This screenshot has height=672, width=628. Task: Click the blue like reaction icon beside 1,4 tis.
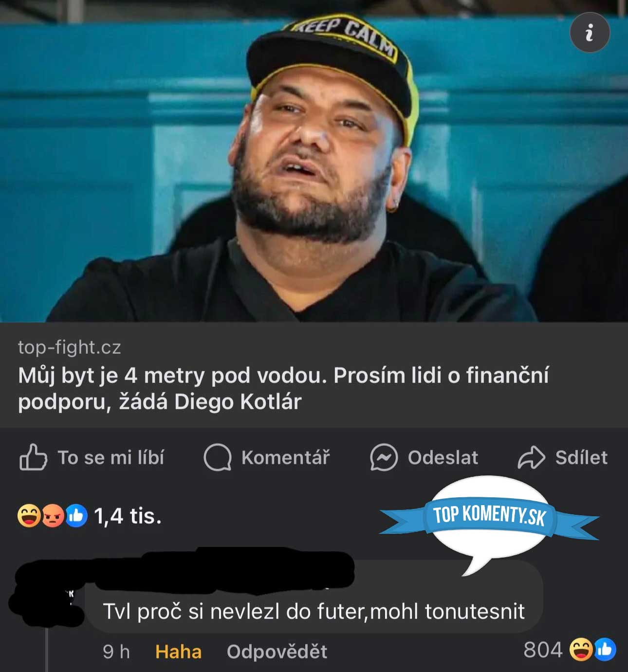click(x=76, y=516)
